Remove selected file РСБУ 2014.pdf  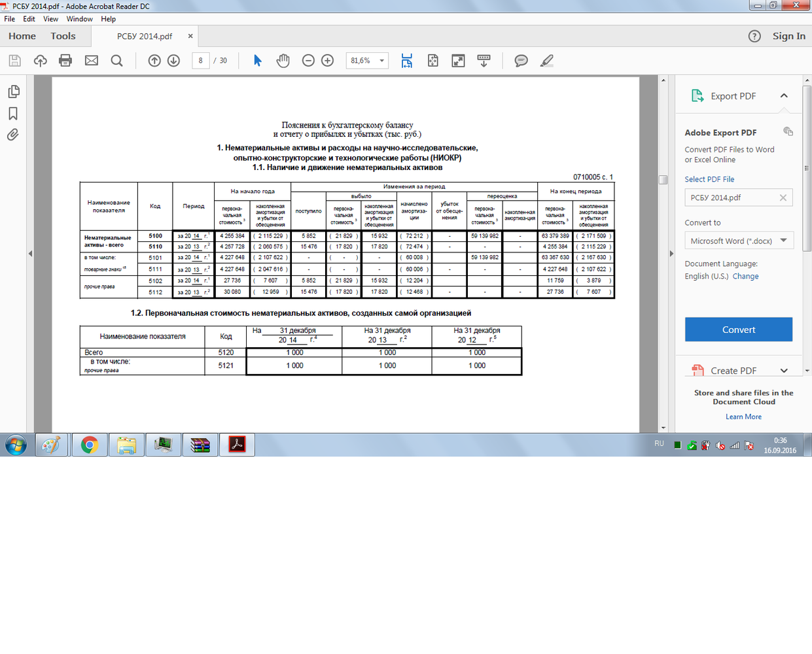pos(783,198)
